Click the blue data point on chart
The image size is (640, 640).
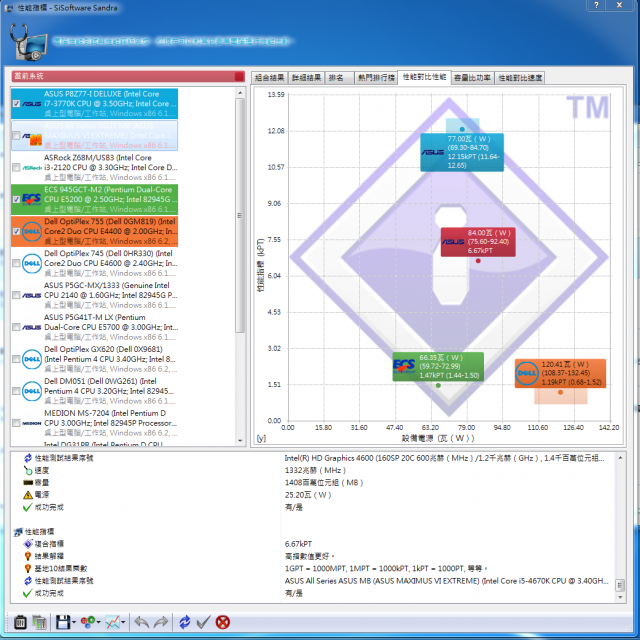[462, 129]
